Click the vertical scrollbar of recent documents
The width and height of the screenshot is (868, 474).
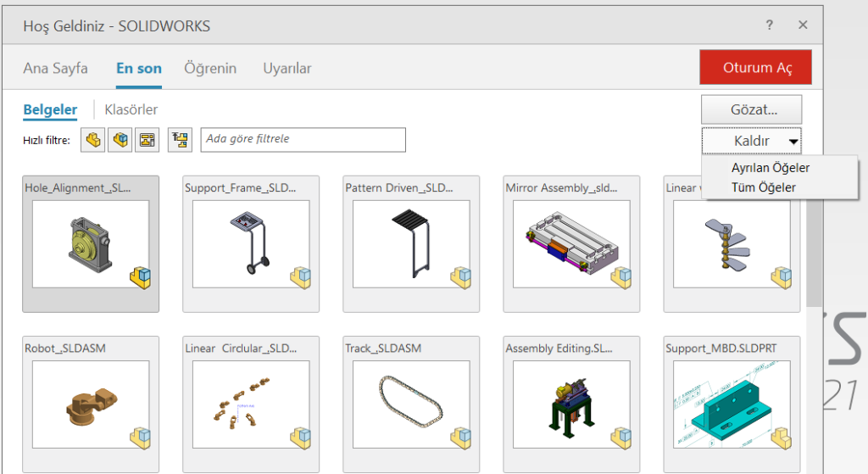813,254
